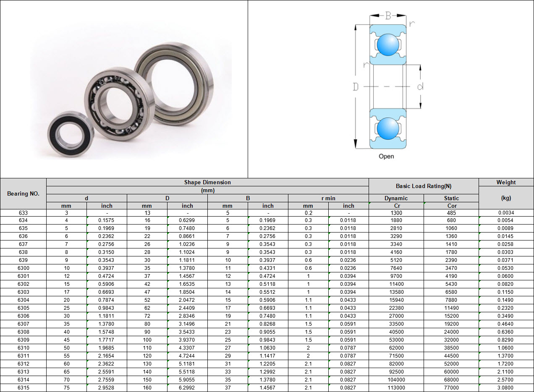Screen dimensions: 534x392
Task: Click the "(kg)" unit cell
Action: pyautogui.click(x=506, y=198)
